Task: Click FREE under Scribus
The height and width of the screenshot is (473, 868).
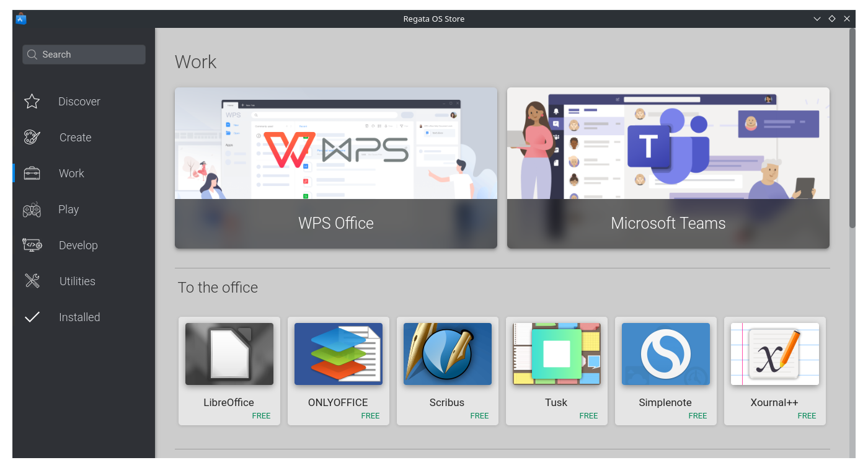Action: coord(479,416)
